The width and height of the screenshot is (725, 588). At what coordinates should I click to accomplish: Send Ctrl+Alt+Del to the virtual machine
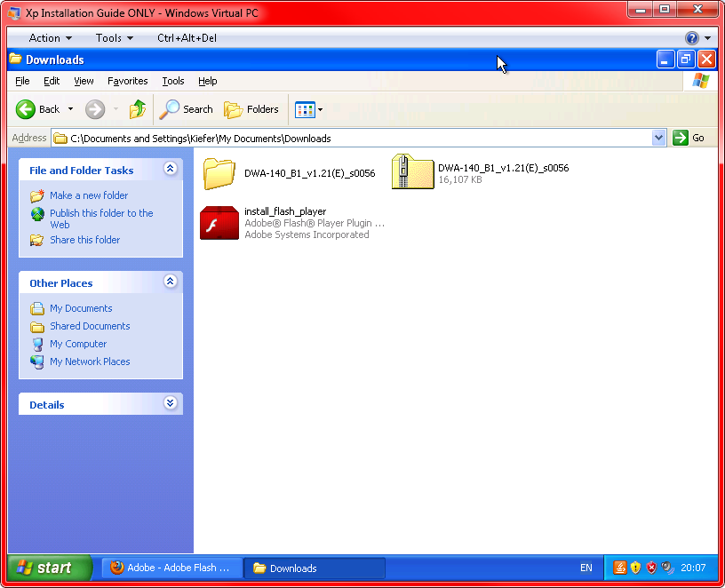pos(187,38)
